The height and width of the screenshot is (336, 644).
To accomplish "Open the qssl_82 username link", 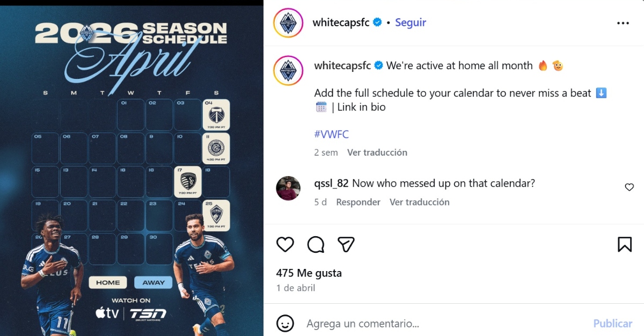I will pyautogui.click(x=332, y=183).
